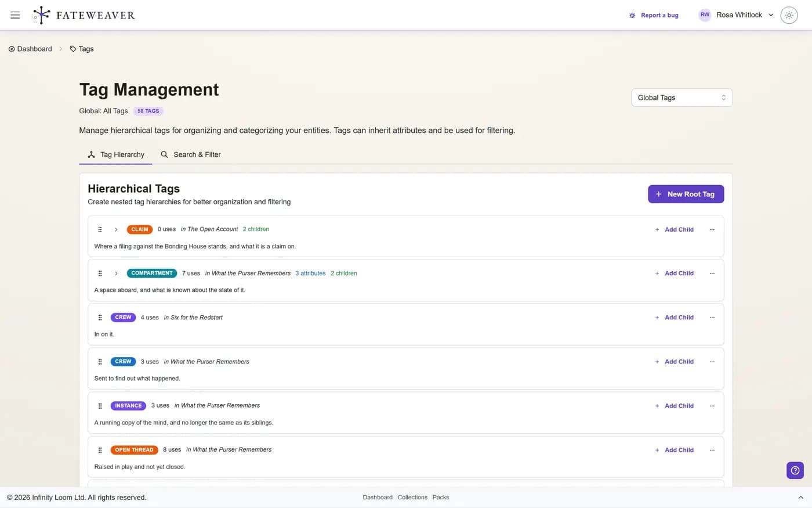Open the Collections footer link

pyautogui.click(x=412, y=498)
